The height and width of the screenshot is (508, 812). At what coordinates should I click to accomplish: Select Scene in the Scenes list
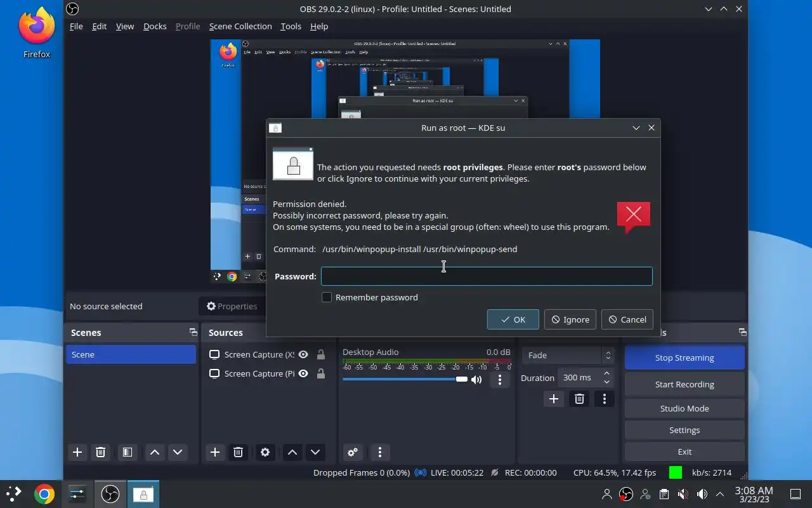(x=131, y=354)
